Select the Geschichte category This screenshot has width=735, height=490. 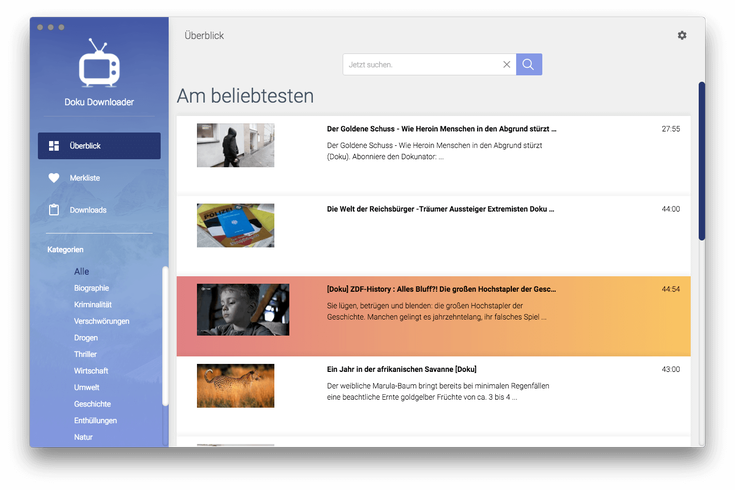coord(92,404)
